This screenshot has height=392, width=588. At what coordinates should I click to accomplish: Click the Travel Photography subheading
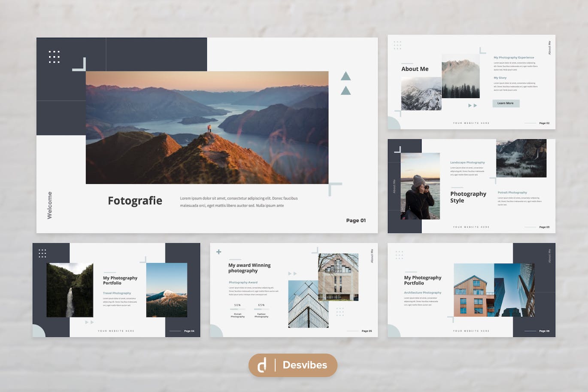[x=117, y=293]
